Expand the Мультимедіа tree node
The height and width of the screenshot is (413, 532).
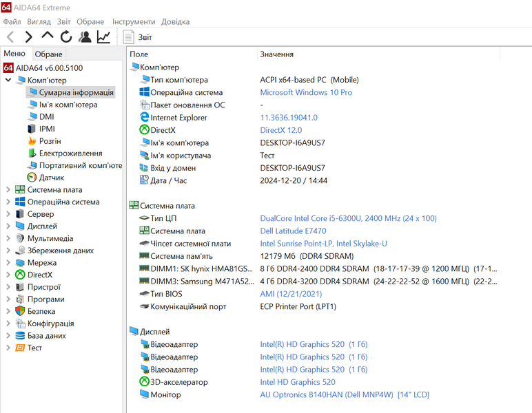click(8, 239)
